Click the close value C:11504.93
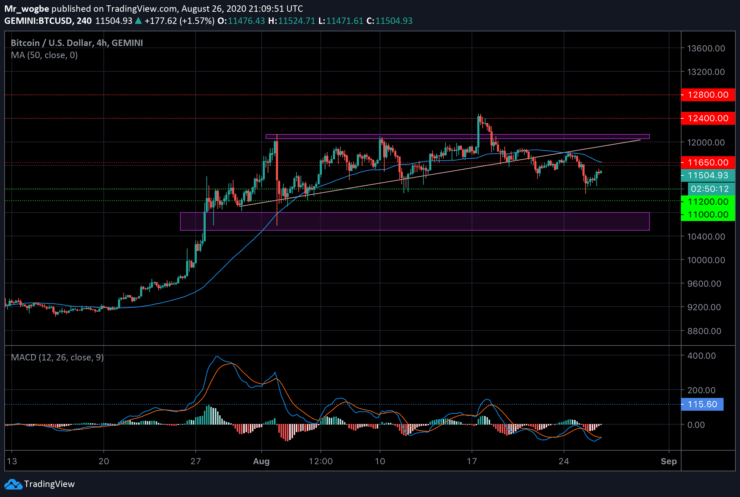This screenshot has width=740, height=497. 389,21
